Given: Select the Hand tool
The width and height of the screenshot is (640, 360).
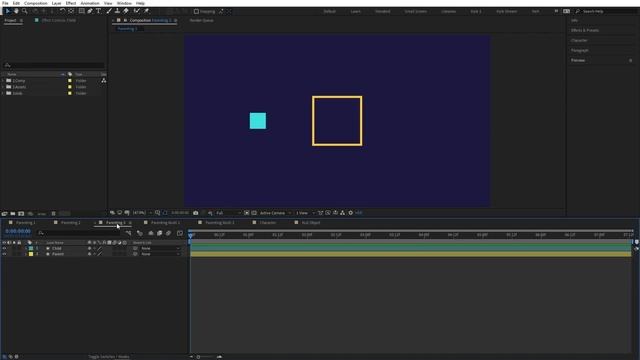Looking at the screenshot, I should pyautogui.click(x=16, y=11).
